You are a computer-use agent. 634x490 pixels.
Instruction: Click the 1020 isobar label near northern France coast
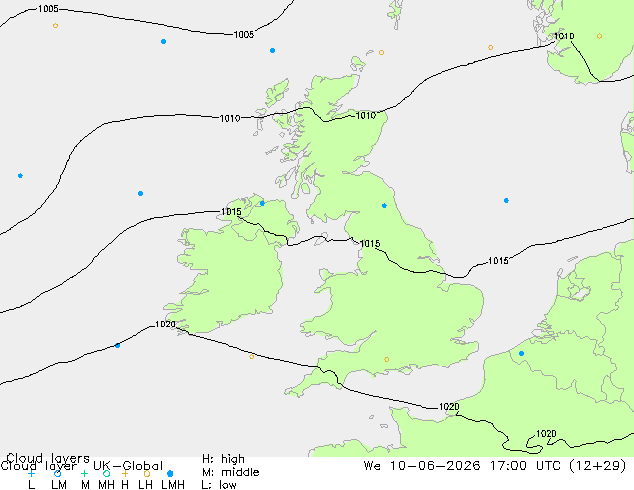coord(449,407)
